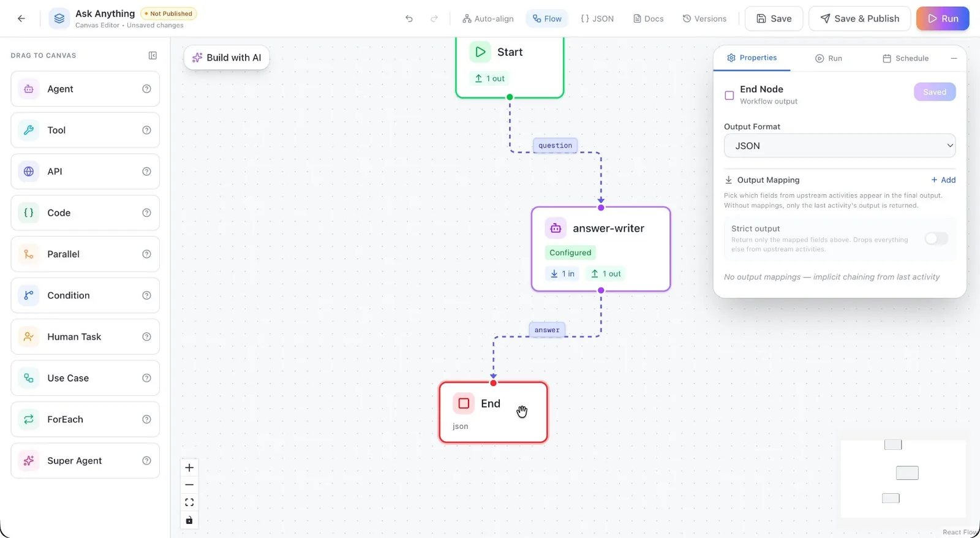Click the undo arrow icon
The image size is (980, 538).
pyautogui.click(x=409, y=18)
